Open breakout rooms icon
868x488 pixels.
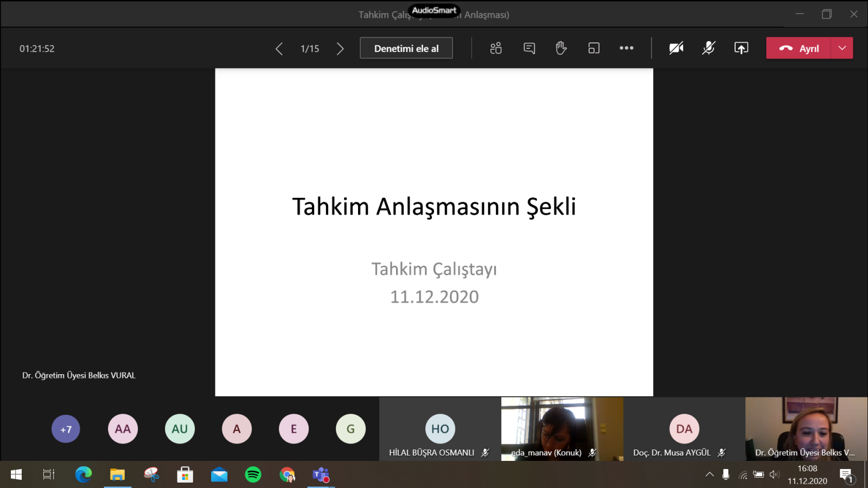[x=593, y=48]
